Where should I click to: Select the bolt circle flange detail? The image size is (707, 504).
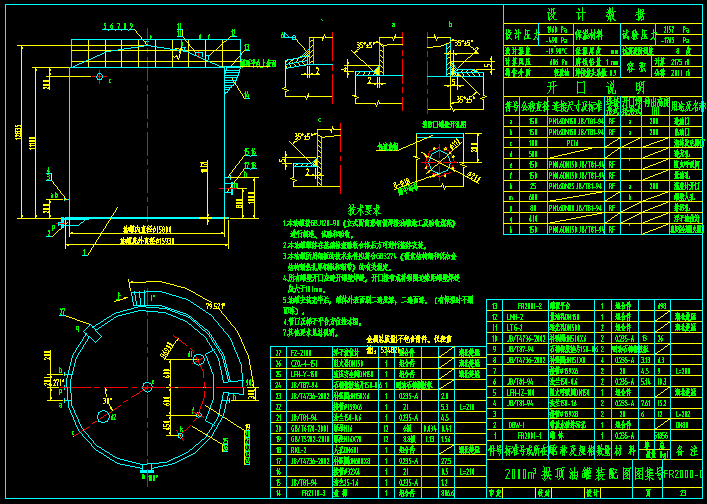click(x=438, y=160)
